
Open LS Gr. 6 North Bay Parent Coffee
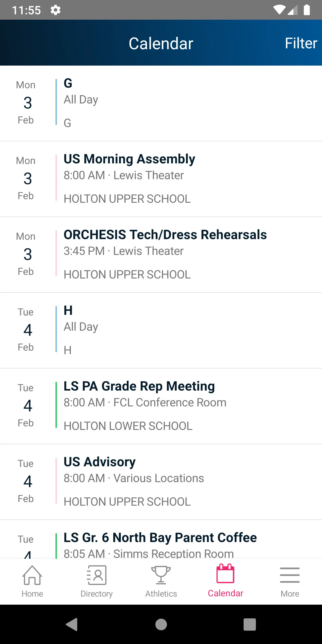click(161, 539)
